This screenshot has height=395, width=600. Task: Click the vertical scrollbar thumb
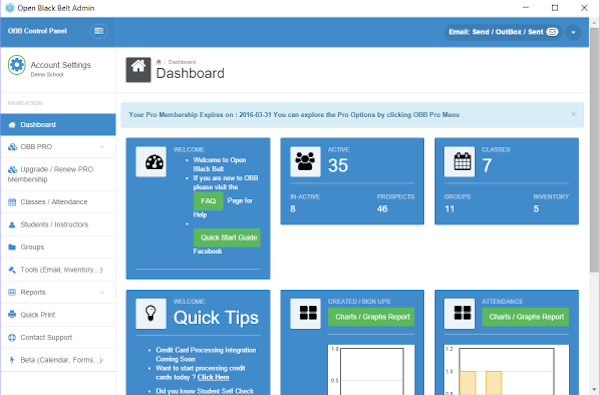click(x=594, y=149)
